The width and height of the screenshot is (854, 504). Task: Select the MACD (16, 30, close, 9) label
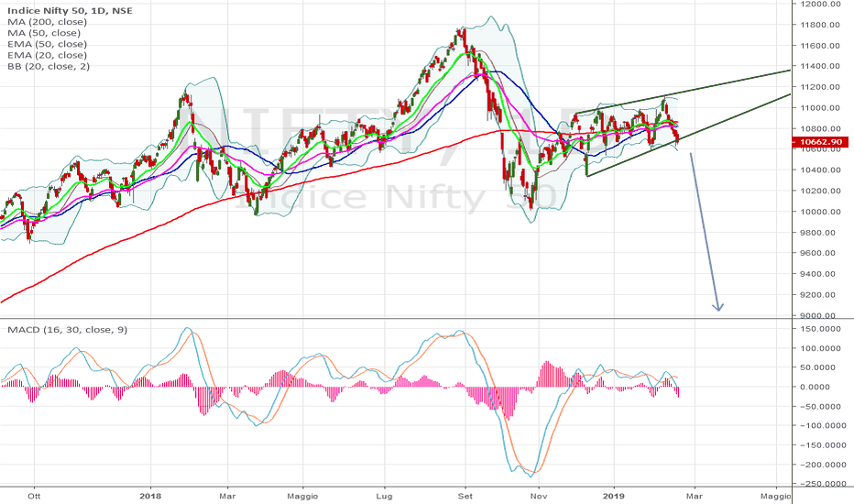coord(67,330)
